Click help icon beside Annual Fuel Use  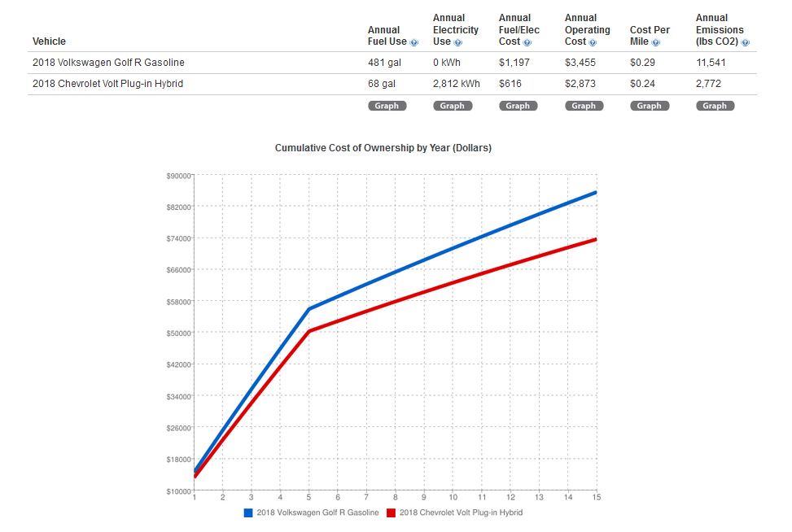414,42
